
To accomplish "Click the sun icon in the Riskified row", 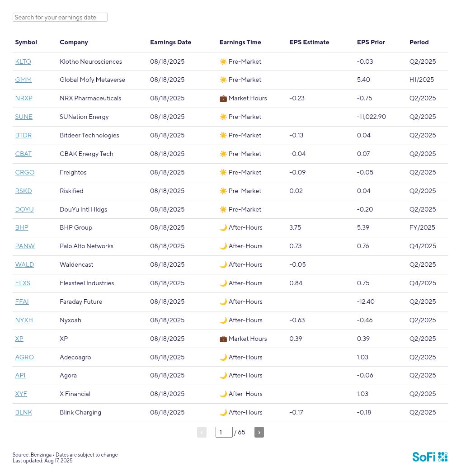I will [x=223, y=191].
